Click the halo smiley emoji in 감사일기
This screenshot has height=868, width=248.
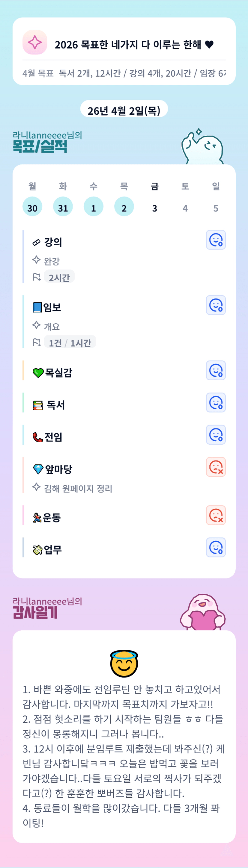pos(124,664)
